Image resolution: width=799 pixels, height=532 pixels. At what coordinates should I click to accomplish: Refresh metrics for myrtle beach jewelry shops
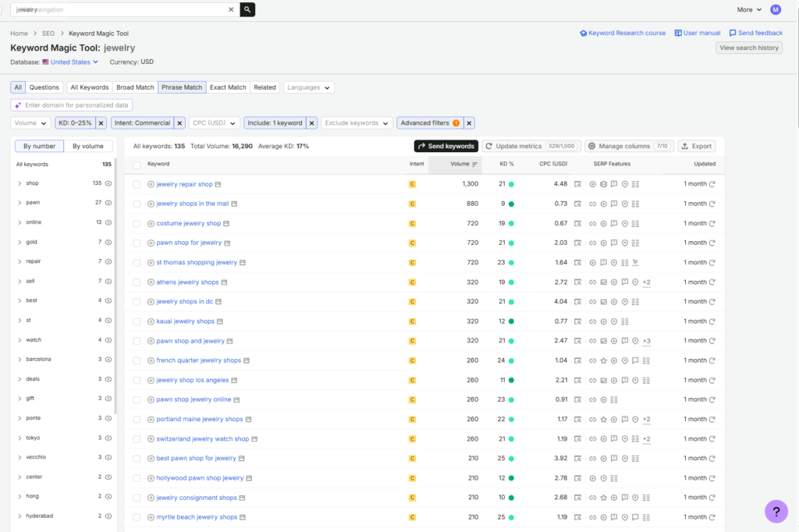pyautogui.click(x=712, y=517)
